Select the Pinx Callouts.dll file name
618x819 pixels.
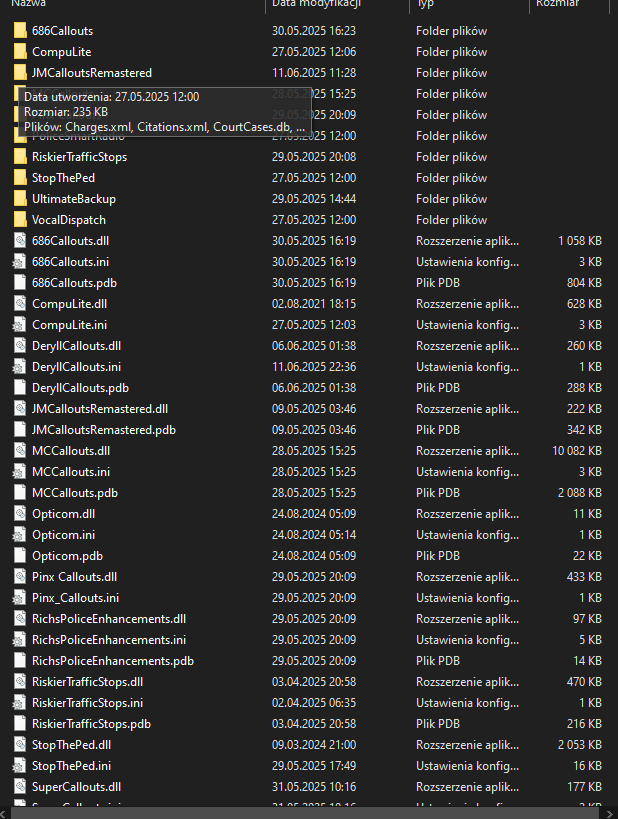coord(74,577)
